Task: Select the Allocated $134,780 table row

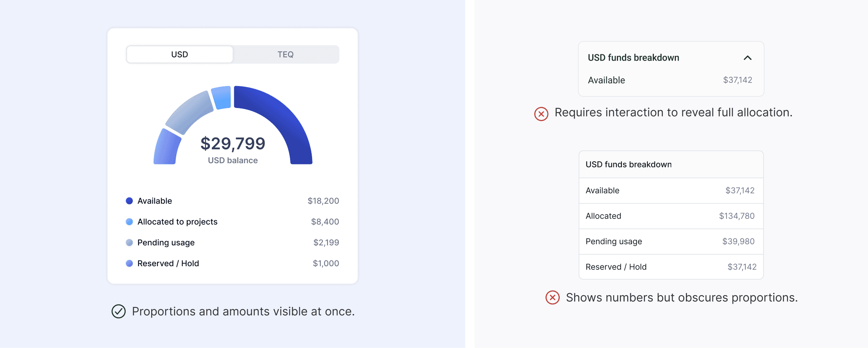Action: click(x=671, y=216)
